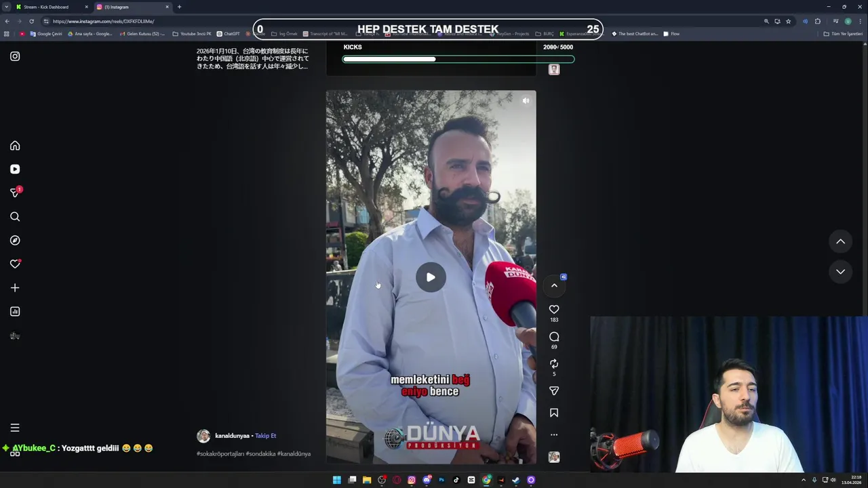The height and width of the screenshot is (488, 868).
Task: Share the reel via the send icon
Action: click(554, 391)
